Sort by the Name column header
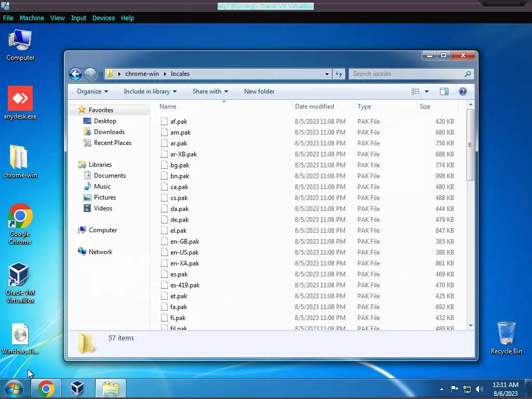The height and width of the screenshot is (399, 532). 223,106
